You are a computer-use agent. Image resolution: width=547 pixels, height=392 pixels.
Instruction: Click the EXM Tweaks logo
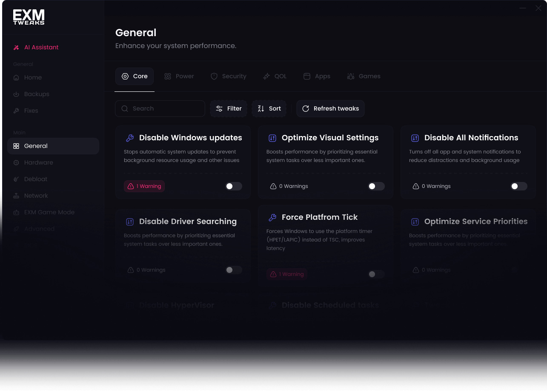29,17
